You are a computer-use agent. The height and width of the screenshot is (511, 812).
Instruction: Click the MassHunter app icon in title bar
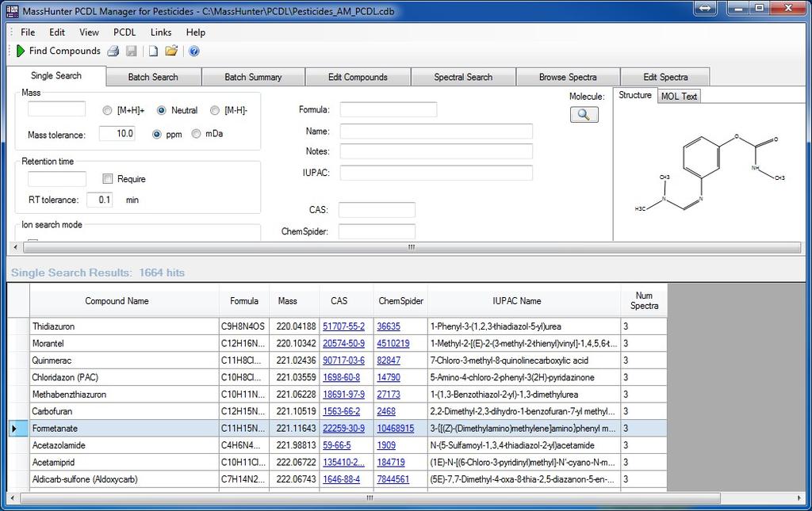point(13,10)
